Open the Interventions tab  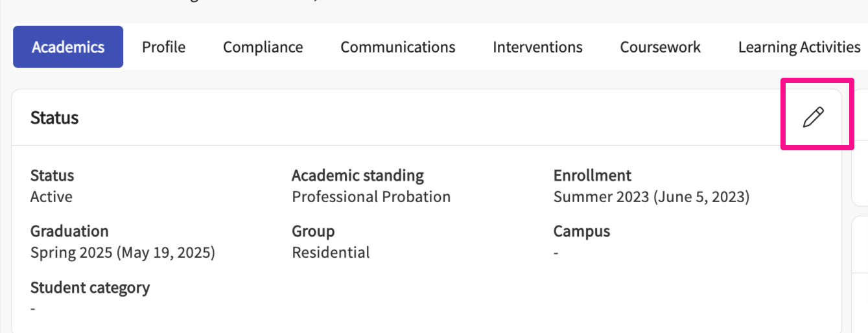(537, 47)
